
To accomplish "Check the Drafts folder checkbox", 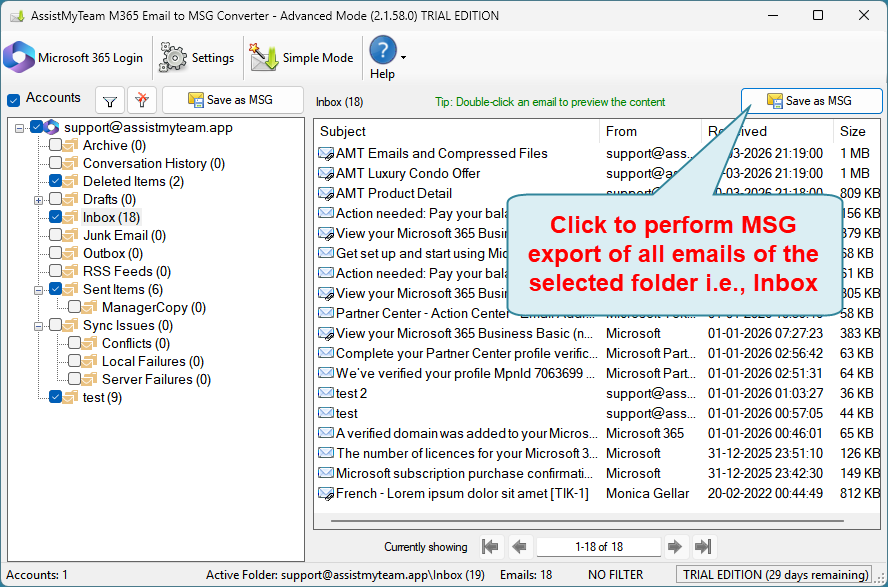I will pos(56,199).
